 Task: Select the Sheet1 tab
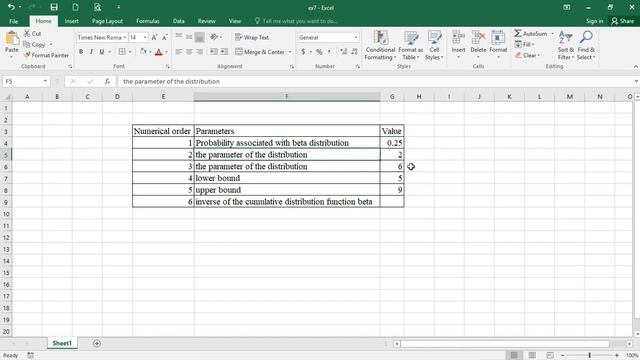pos(62,343)
